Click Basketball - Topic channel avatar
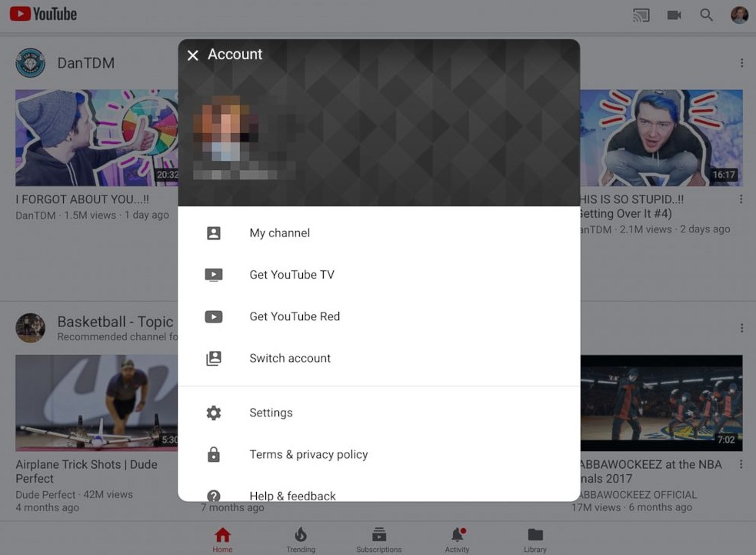Screen dimensions: 756x555 pos(30,328)
